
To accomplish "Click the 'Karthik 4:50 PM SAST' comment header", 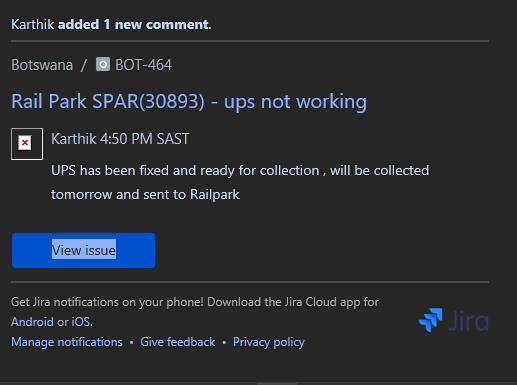I will [120, 139].
